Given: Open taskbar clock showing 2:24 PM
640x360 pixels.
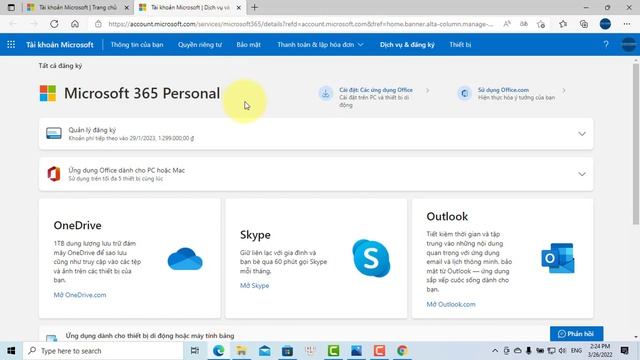Looking at the screenshot, I should click(x=600, y=351).
